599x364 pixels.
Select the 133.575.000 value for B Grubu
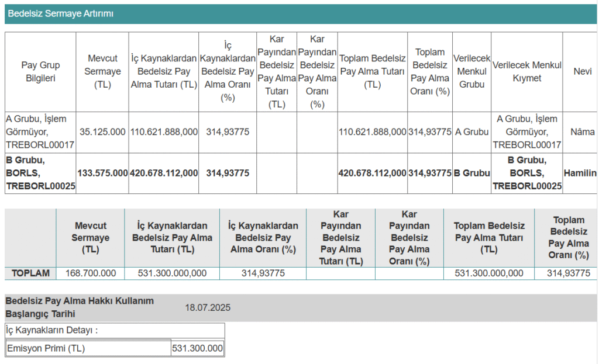pyautogui.click(x=102, y=173)
